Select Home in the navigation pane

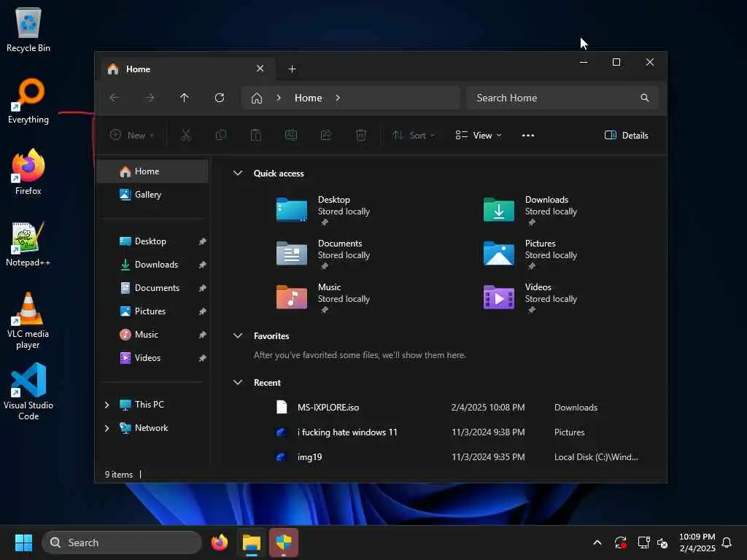[152, 171]
